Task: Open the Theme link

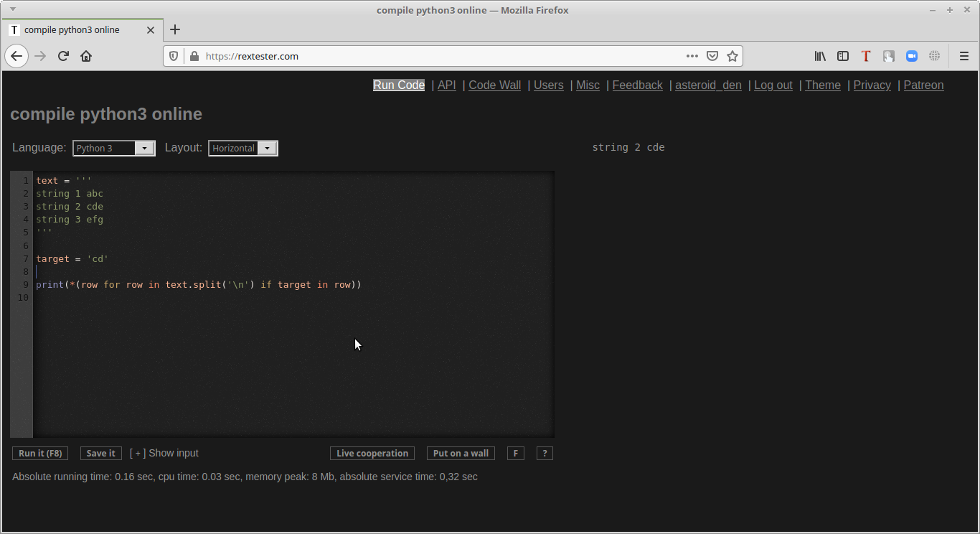Action: pyautogui.click(x=823, y=85)
